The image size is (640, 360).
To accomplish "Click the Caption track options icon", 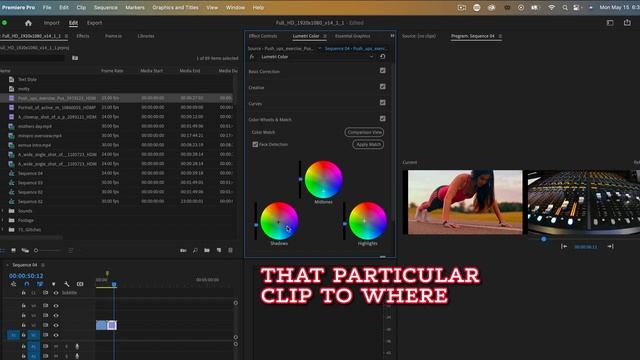I will 80,284.
